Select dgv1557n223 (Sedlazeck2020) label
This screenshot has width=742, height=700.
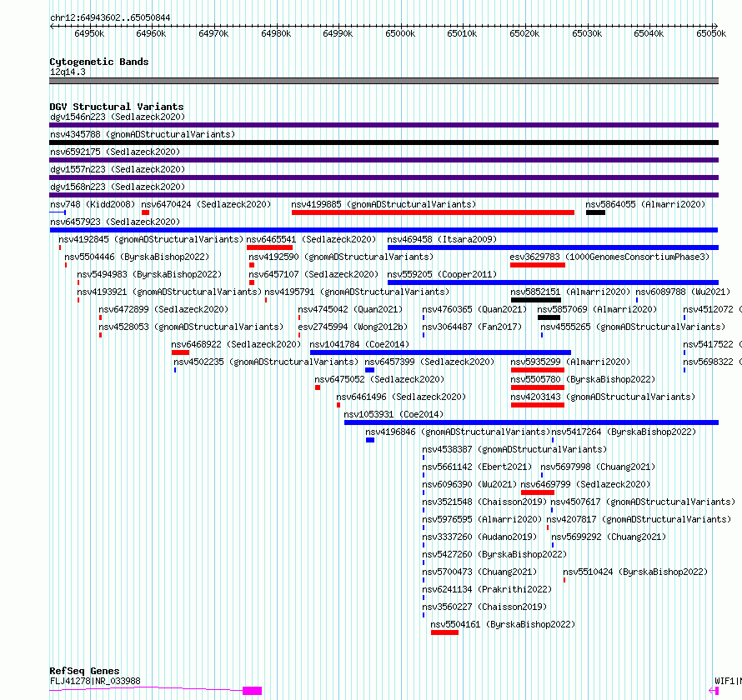click(118, 169)
